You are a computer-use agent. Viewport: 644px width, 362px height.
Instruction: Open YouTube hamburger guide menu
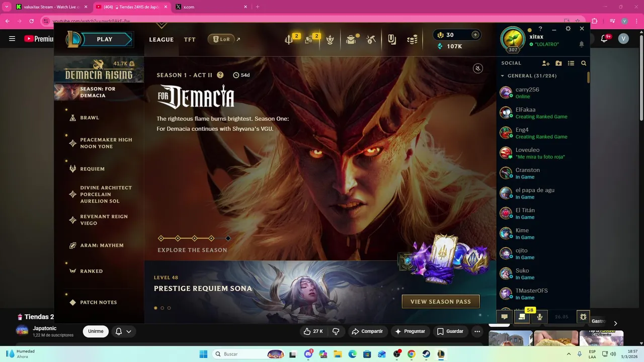click(x=12, y=39)
